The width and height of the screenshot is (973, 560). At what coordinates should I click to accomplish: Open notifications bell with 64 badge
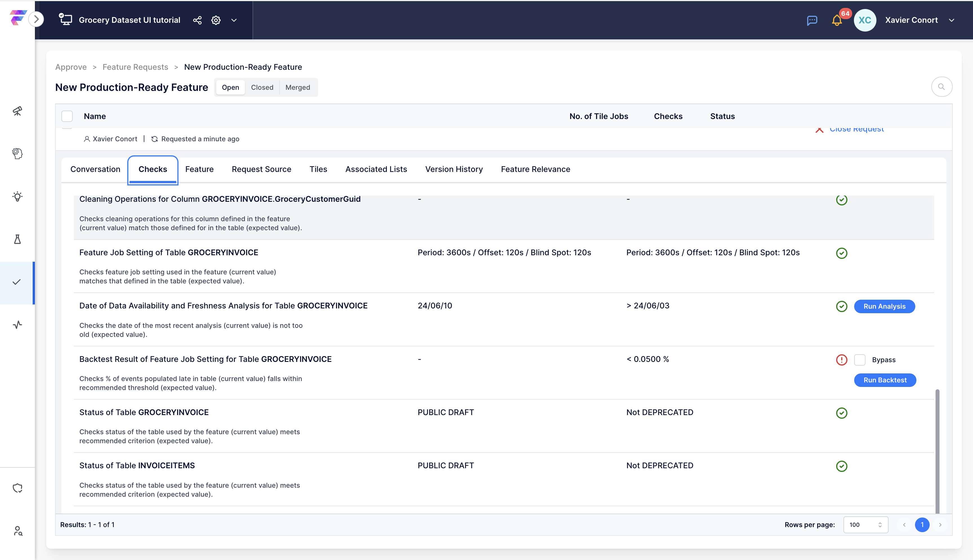[x=837, y=20]
